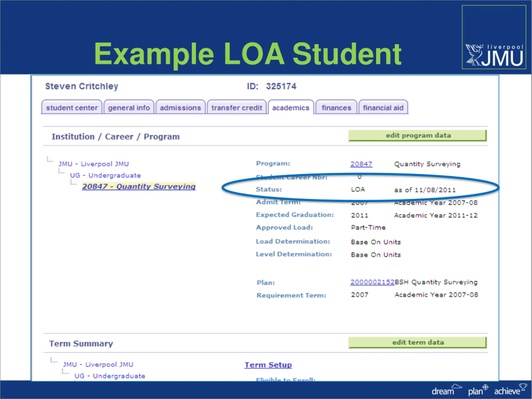This screenshot has height=399, width=532.
Task: Click Academic Year 2011-12 graduation text
Action: (436, 215)
